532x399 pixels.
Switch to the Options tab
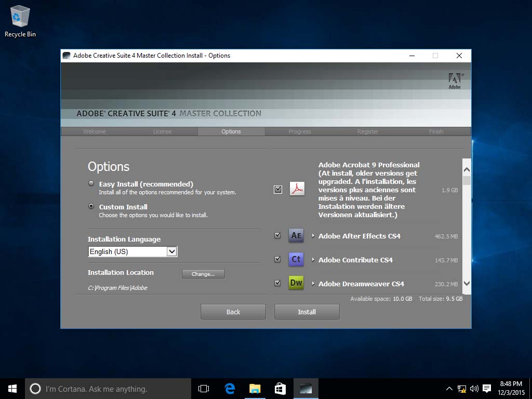point(231,131)
